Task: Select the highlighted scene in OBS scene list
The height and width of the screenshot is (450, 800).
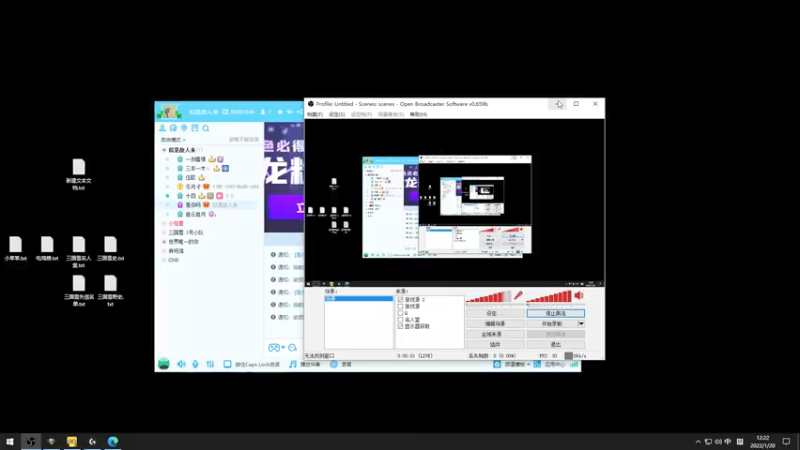Action: coord(359,298)
